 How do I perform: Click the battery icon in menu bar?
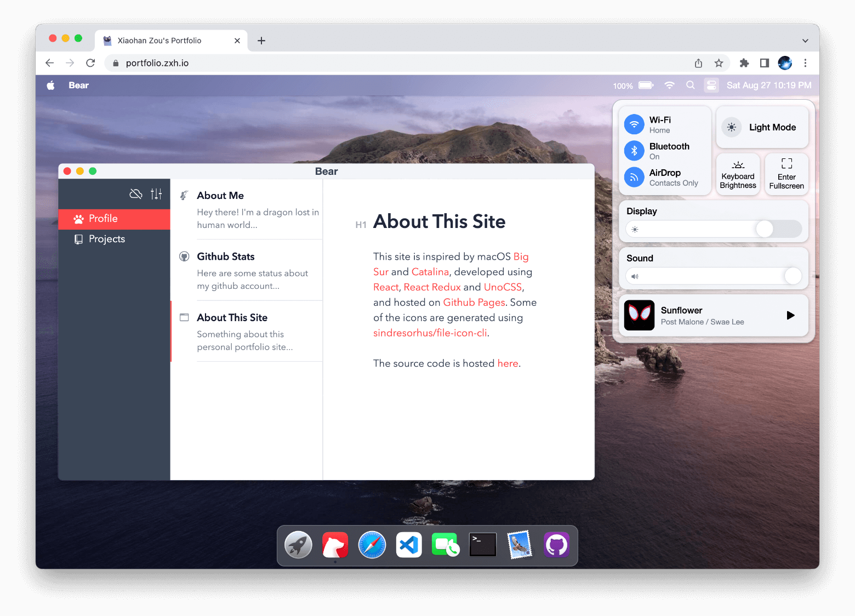646,85
